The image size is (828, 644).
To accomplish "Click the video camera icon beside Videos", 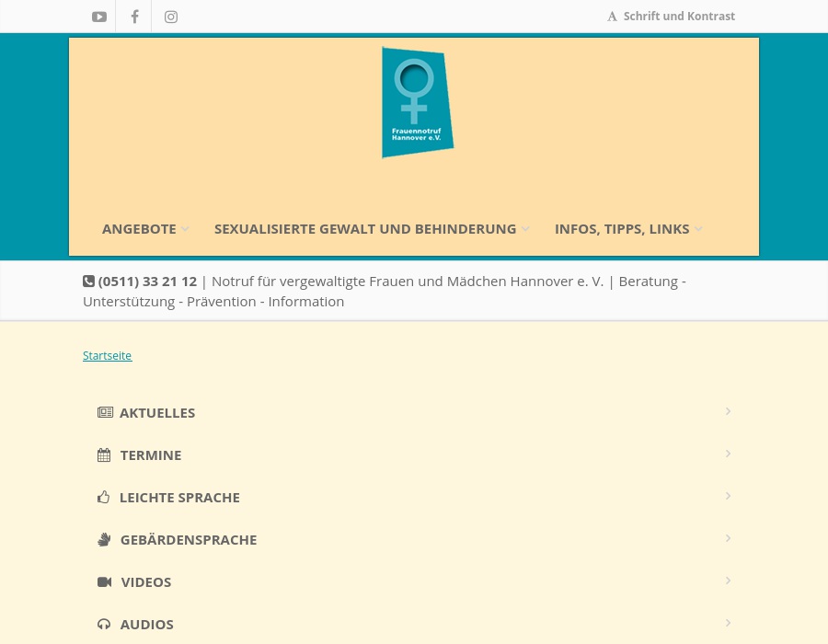I will 104,582.
